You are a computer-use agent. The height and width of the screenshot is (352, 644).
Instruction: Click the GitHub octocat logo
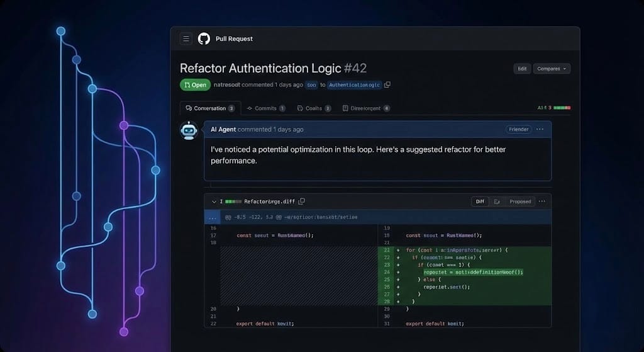coord(204,39)
